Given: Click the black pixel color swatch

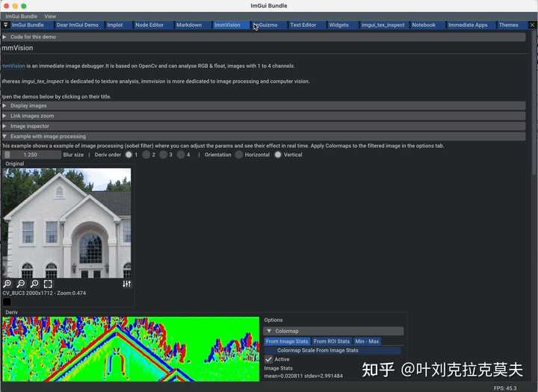Looking at the screenshot, I should point(7,302).
